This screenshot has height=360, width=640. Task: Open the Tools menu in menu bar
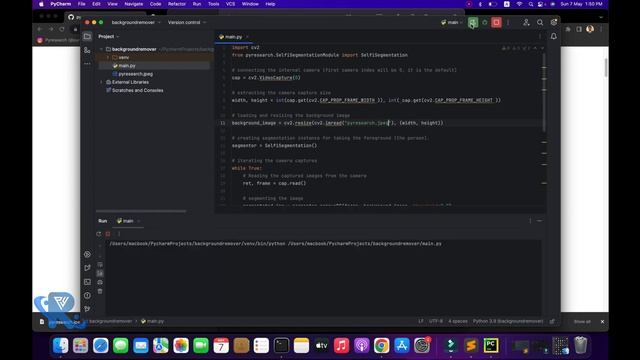tap(213, 4)
